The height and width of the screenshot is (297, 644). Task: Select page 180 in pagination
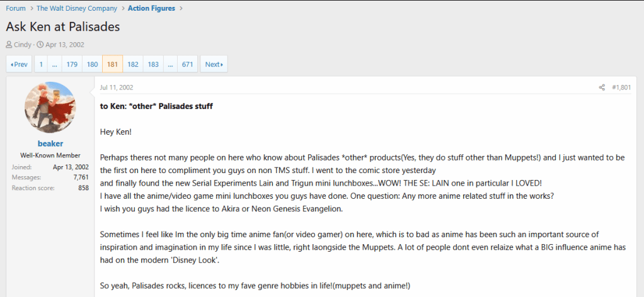point(92,64)
